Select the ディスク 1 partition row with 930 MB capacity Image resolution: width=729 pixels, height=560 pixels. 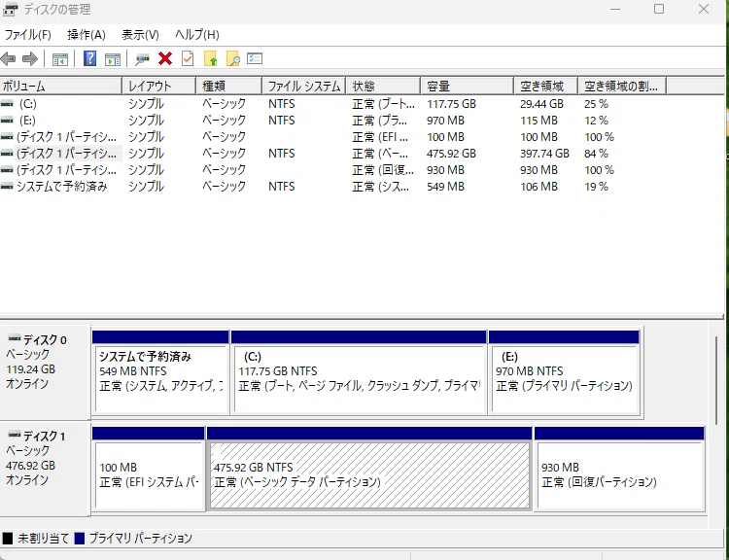point(332,170)
